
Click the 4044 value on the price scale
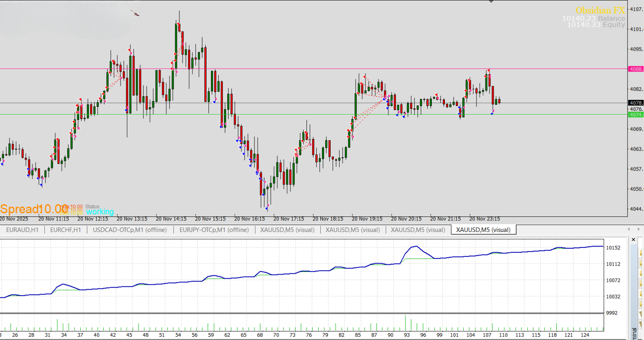[x=636, y=209]
